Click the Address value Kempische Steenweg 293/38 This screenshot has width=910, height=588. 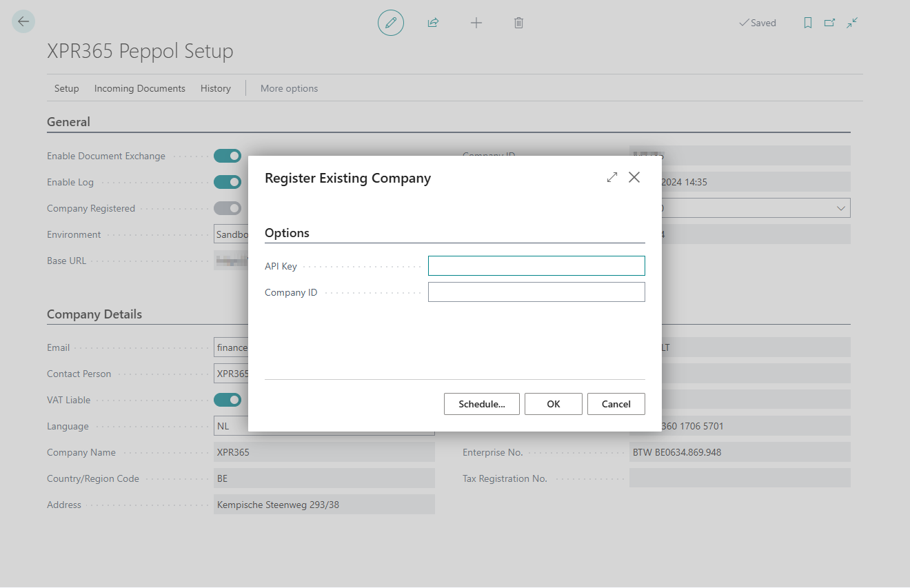pyautogui.click(x=324, y=505)
